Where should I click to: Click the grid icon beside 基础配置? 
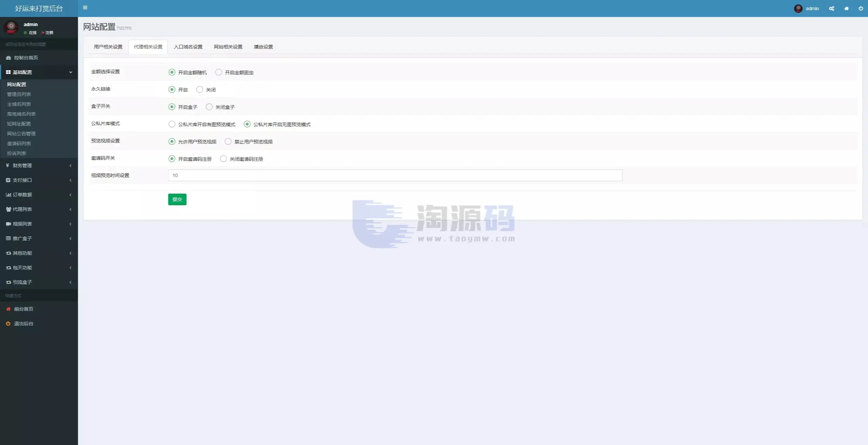click(8, 72)
